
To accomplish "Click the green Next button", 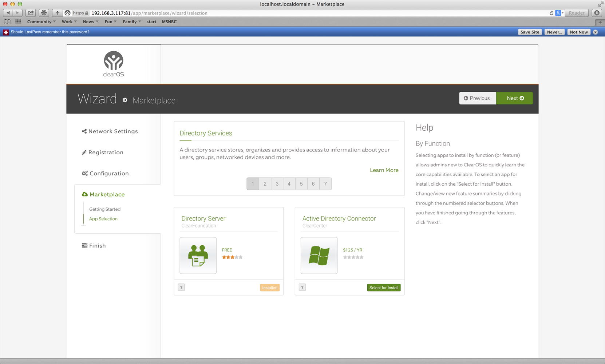I will click(515, 98).
